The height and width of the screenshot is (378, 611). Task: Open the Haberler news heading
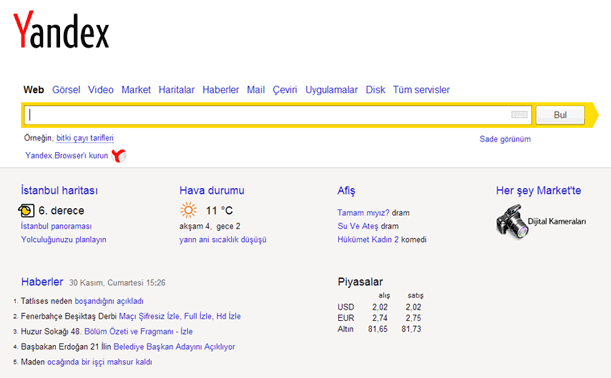[42, 282]
